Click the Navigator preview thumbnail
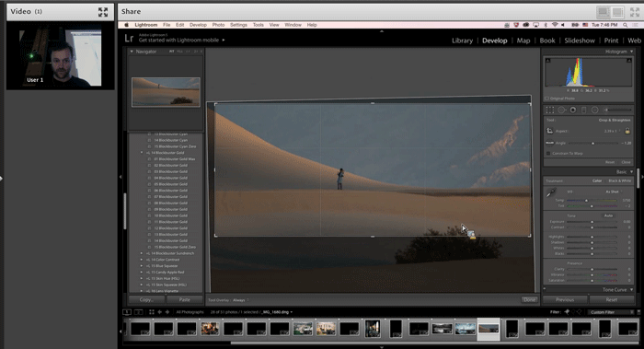The height and width of the screenshot is (349, 644). point(166,92)
